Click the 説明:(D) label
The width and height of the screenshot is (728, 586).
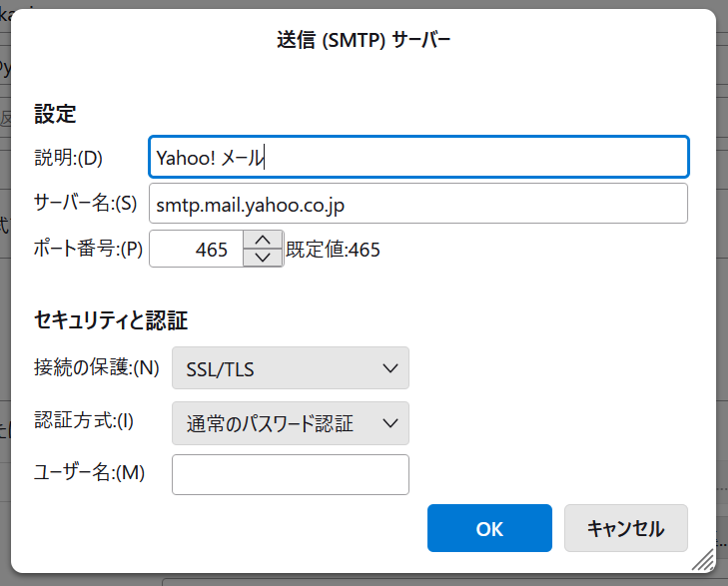[x=69, y=157]
